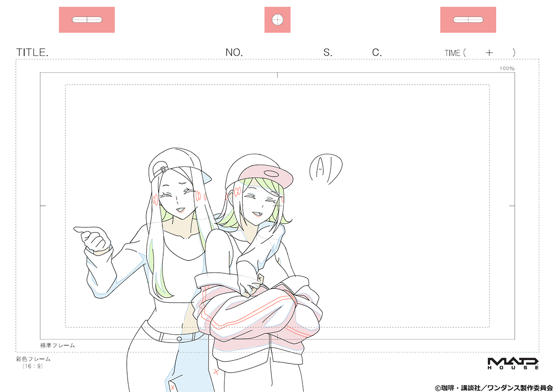Click the "A" speech bubble
Screen dimensions: 555x392
(x=326, y=169)
